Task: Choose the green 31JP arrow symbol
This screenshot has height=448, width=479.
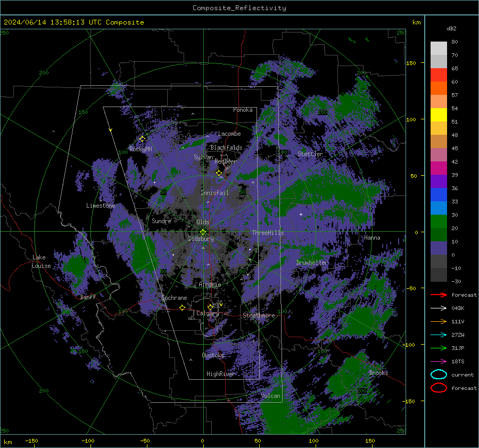Action: (439, 348)
